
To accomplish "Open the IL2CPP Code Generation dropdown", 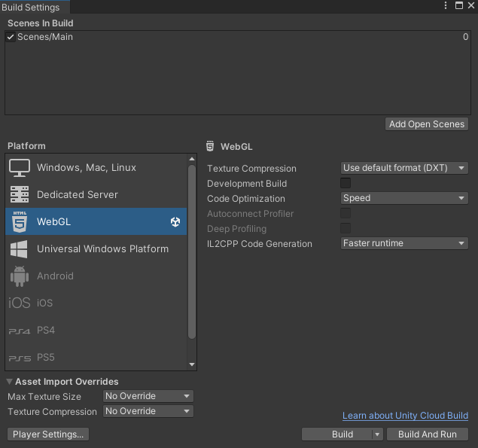I will point(404,243).
